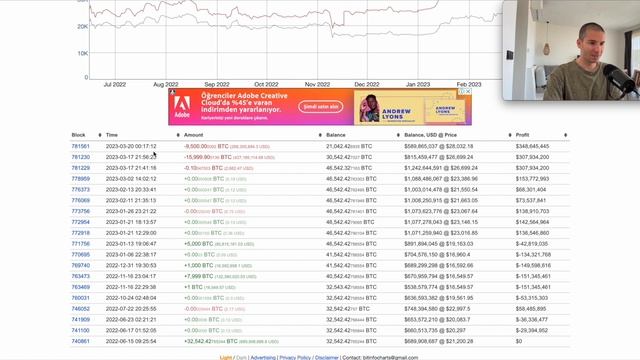The width and height of the screenshot is (640, 360).
Task: Open block 773756 link
Action: (x=80, y=211)
